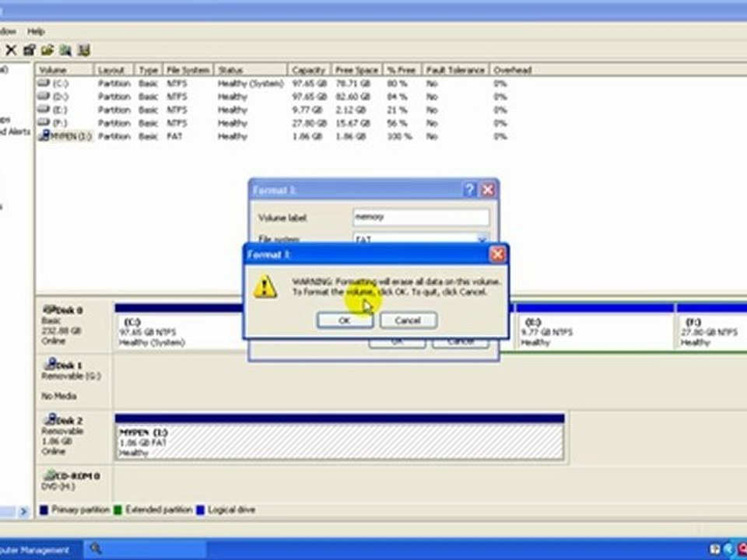Viewport: 747px width, 560px height.
Task: Open the Properties toolbar icon
Action: point(30,50)
